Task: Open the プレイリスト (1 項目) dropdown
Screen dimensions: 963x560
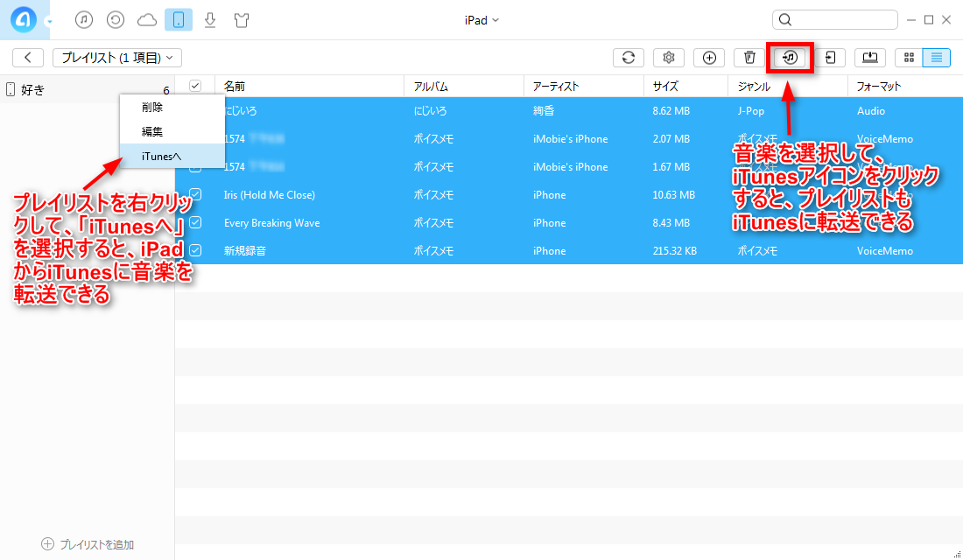Action: [117, 58]
